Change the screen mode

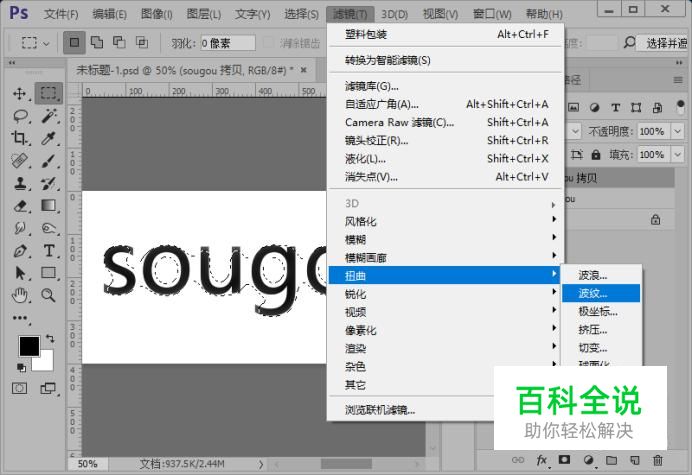[48, 388]
